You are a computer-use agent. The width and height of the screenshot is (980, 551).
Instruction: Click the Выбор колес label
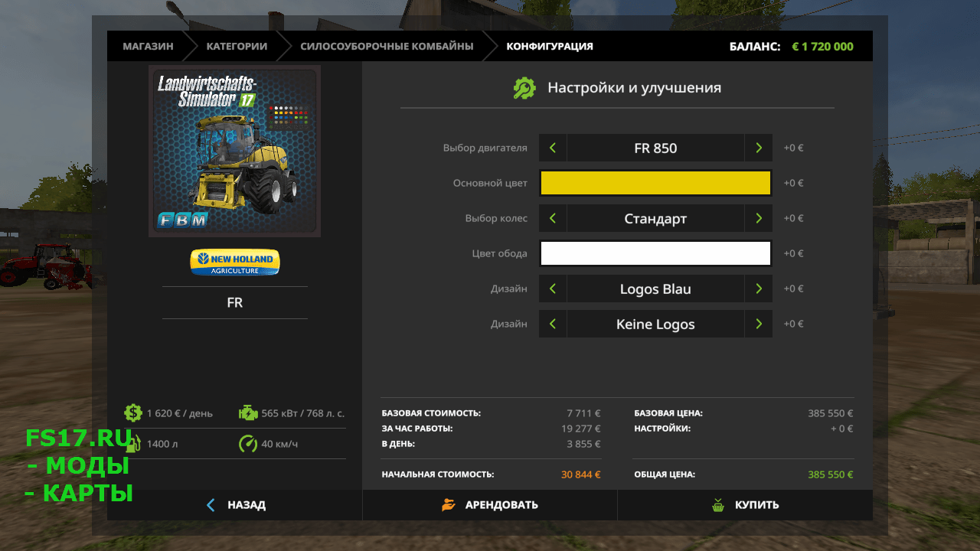[x=496, y=218]
